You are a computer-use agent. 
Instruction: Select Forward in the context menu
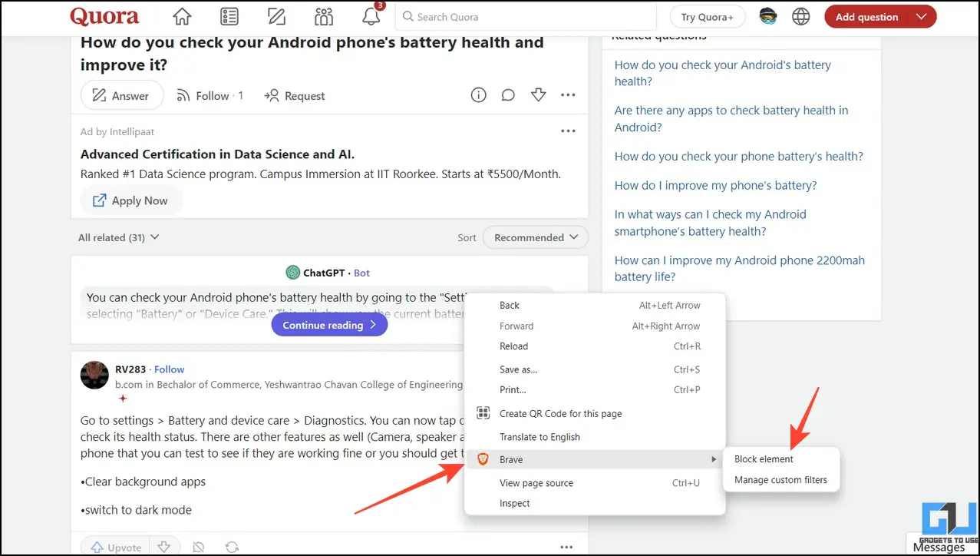[596, 326]
